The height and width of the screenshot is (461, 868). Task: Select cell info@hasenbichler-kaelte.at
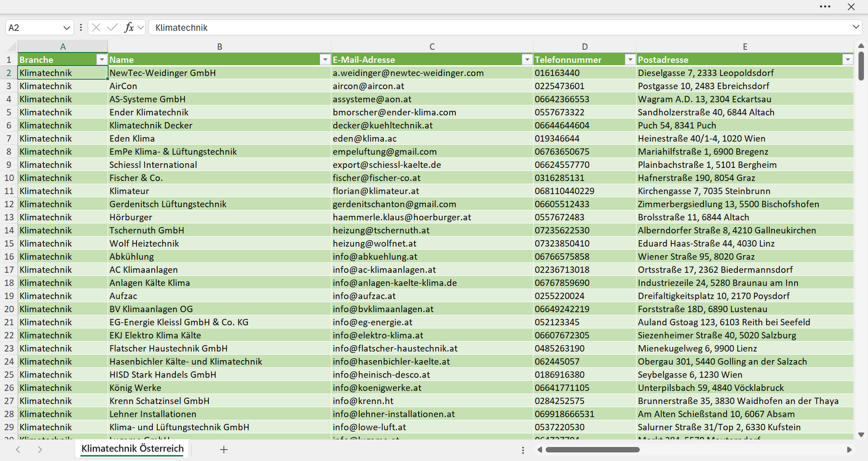coord(432,362)
